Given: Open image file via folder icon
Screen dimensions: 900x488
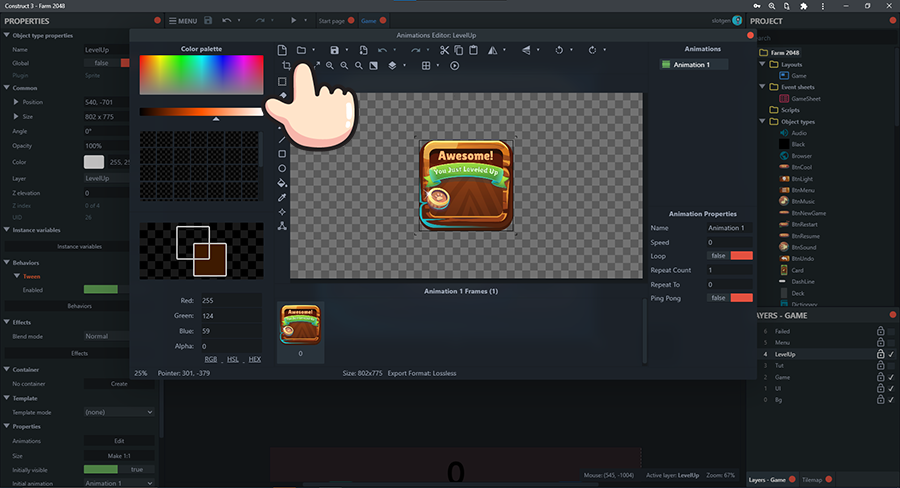Looking at the screenshot, I should [x=301, y=50].
